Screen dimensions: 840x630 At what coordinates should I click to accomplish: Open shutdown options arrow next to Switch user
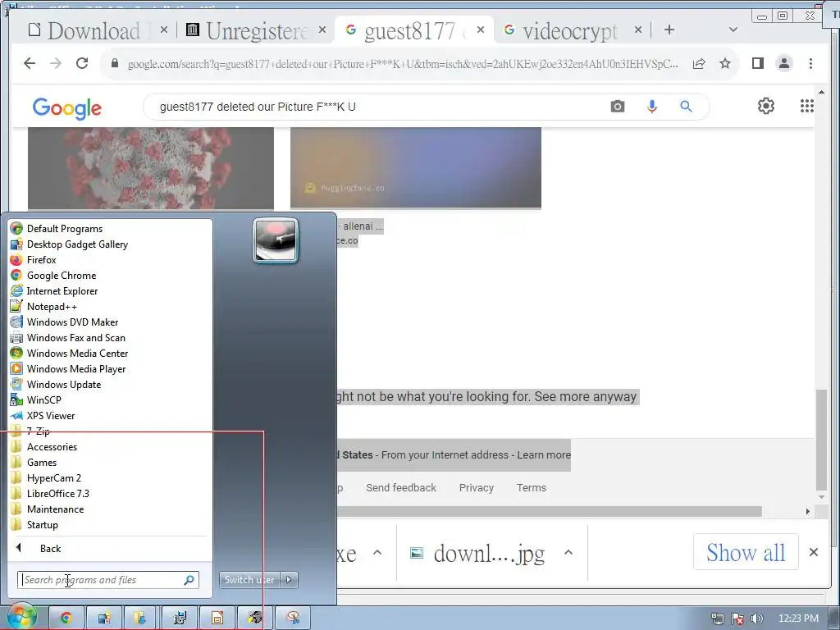[289, 580]
